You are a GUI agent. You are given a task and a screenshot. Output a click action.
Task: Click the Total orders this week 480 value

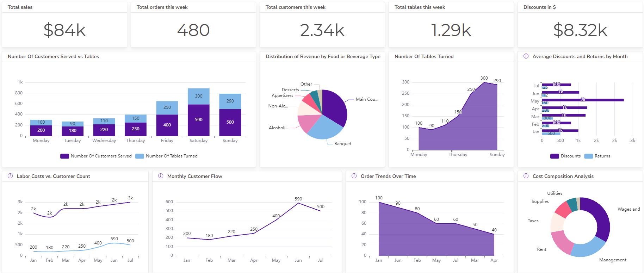coord(193,30)
